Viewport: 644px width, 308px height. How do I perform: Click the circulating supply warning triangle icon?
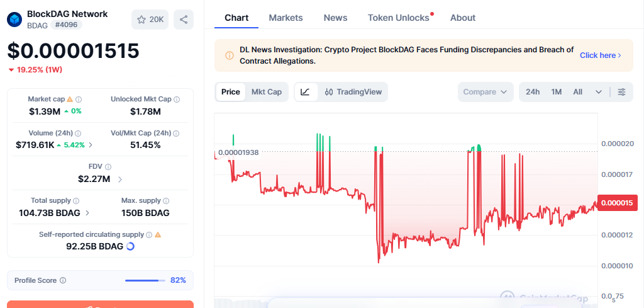(x=158, y=235)
